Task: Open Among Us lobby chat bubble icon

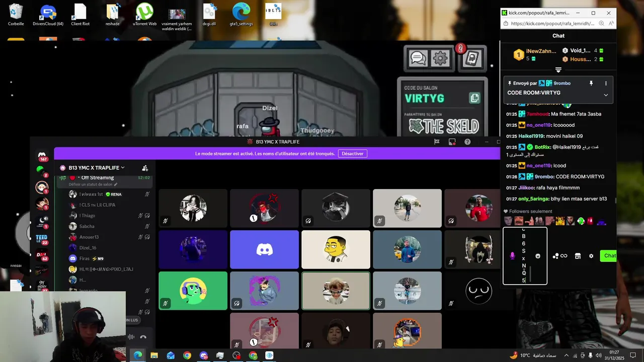Action: [419, 59]
